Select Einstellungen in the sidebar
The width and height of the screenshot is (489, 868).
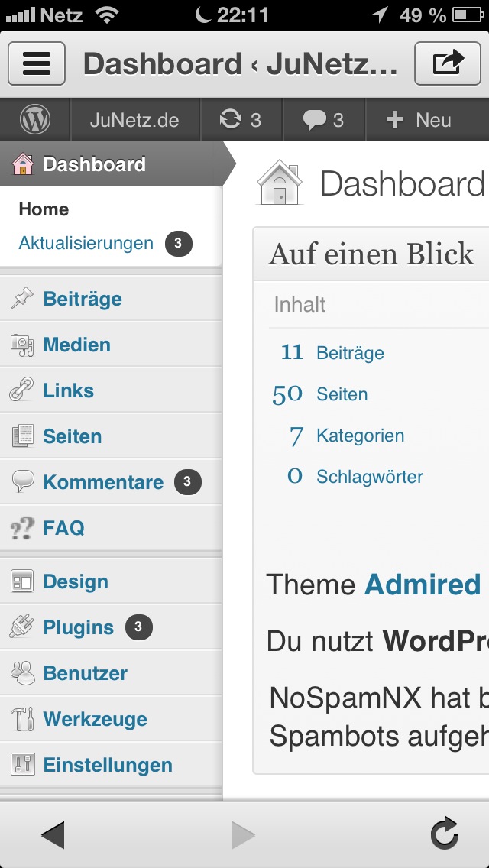111,765
